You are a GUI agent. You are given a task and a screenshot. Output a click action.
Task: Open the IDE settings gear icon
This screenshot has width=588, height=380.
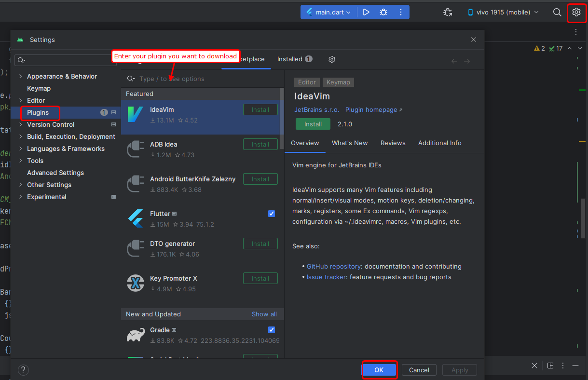576,12
